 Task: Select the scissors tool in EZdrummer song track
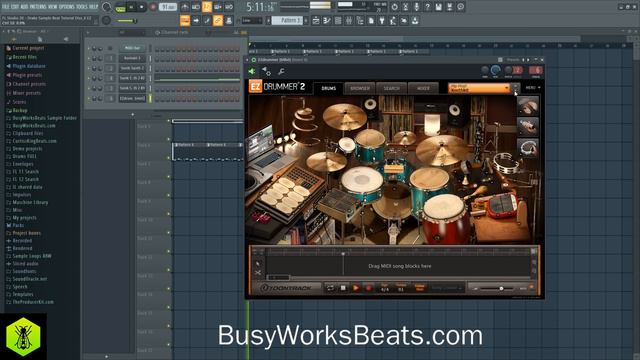click(258, 272)
